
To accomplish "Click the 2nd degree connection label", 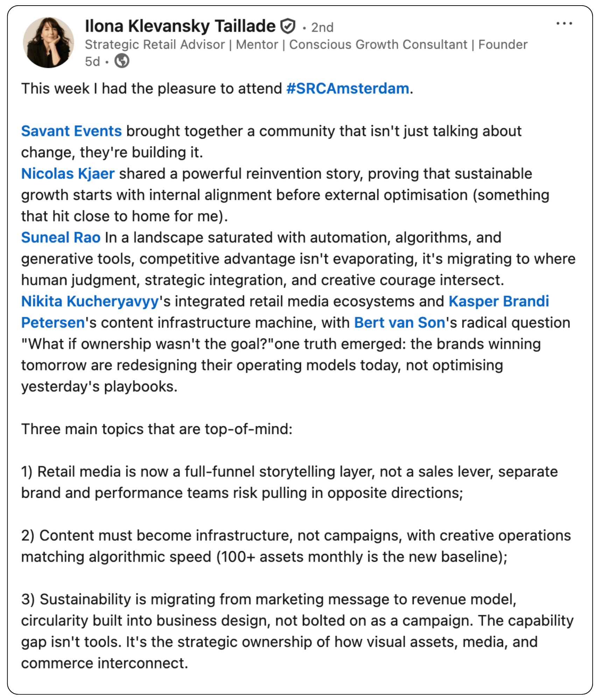I will 322,27.
